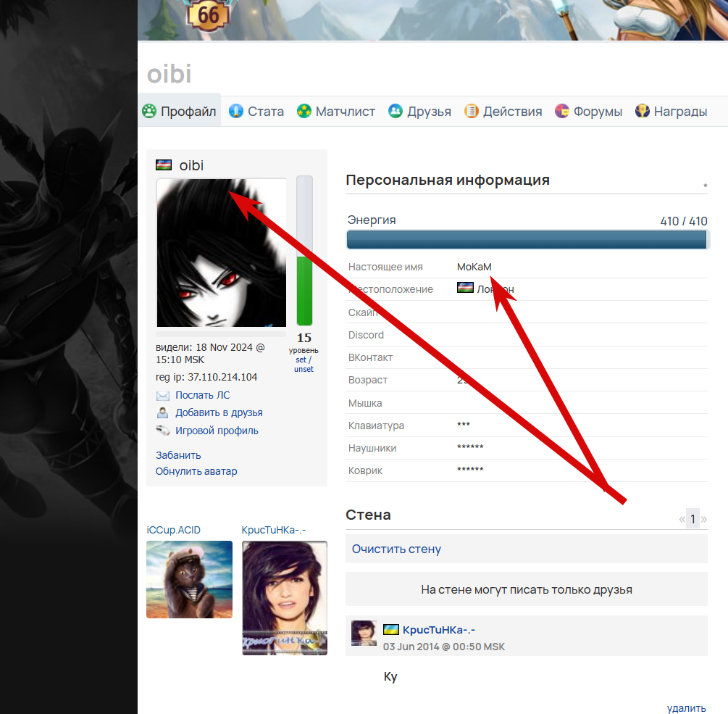Screen dimensions: 728x714
Task: Click the level number 15
Action: 304,338
